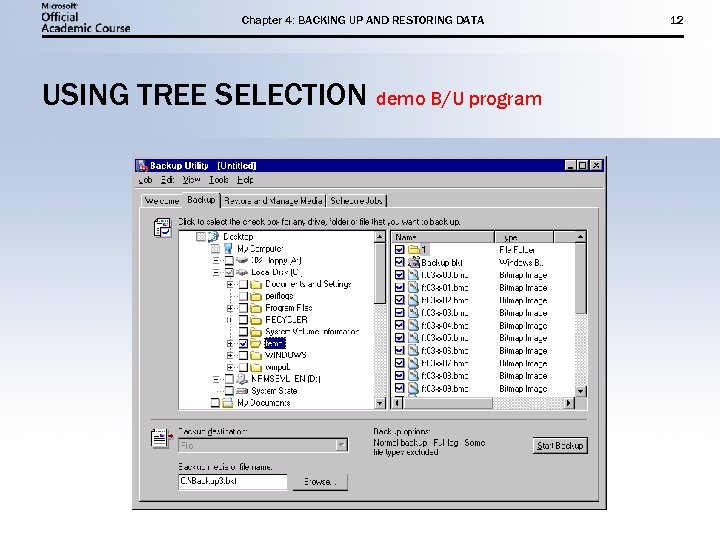
Task: Click the Backup.bkf file icon
Action: pyautogui.click(x=414, y=262)
